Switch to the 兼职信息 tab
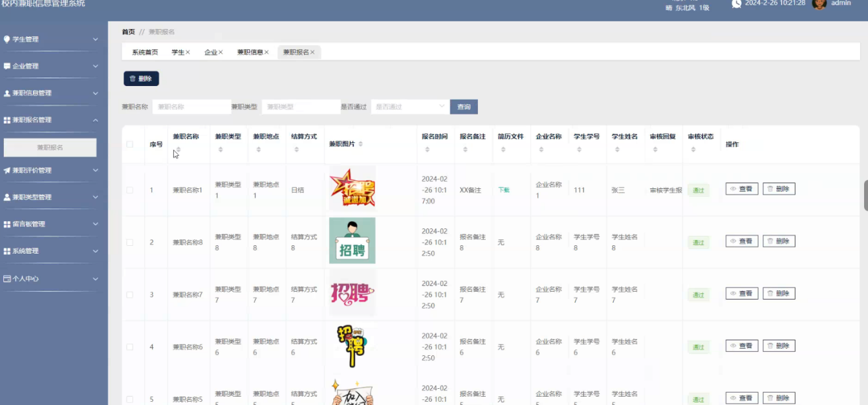 point(250,52)
